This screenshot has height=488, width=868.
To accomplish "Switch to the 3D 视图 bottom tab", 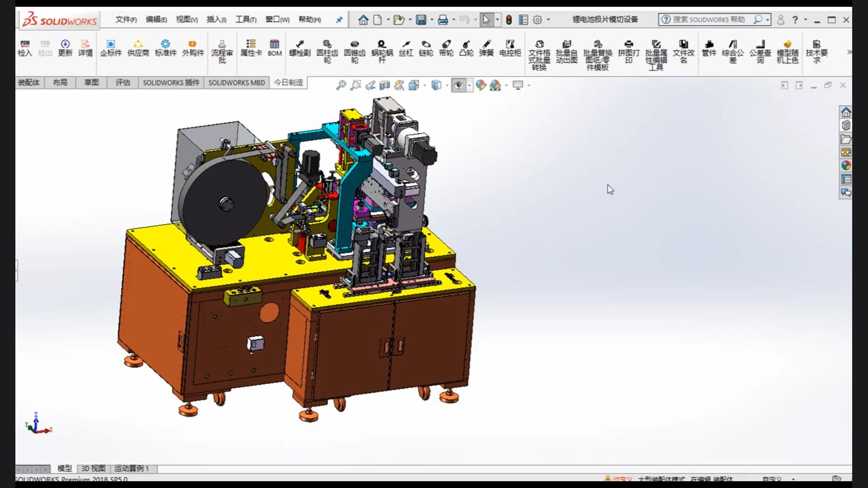I will coord(93,468).
